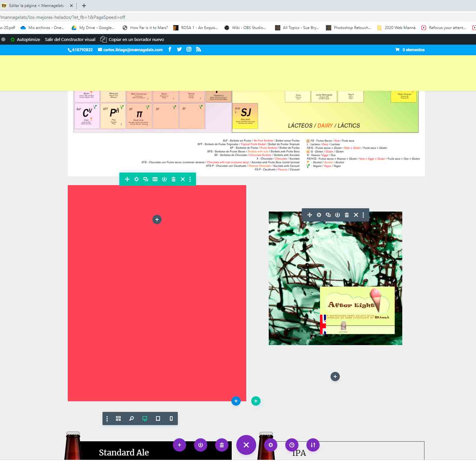Open cart showing 0 elementos
Screen dimensions: 476x476
click(410, 50)
